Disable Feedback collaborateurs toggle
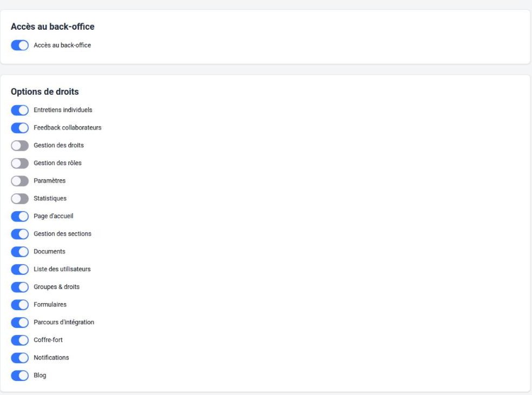The height and width of the screenshot is (395, 532). pyautogui.click(x=19, y=128)
